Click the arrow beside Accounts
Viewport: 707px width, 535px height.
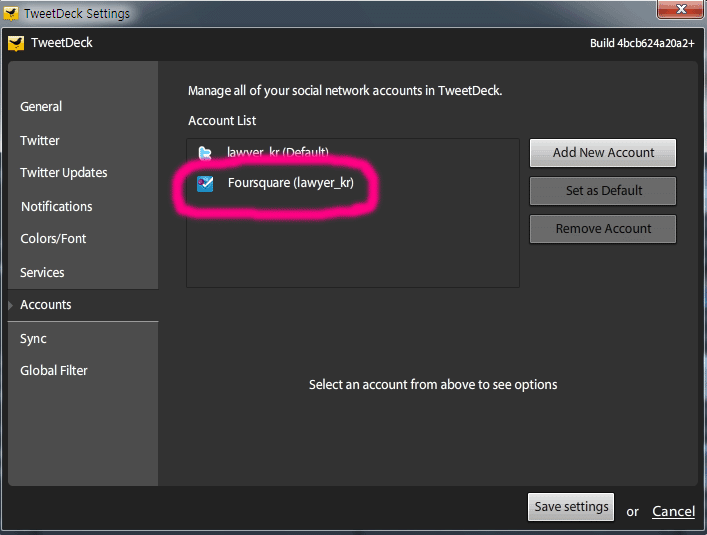pyautogui.click(x=11, y=305)
